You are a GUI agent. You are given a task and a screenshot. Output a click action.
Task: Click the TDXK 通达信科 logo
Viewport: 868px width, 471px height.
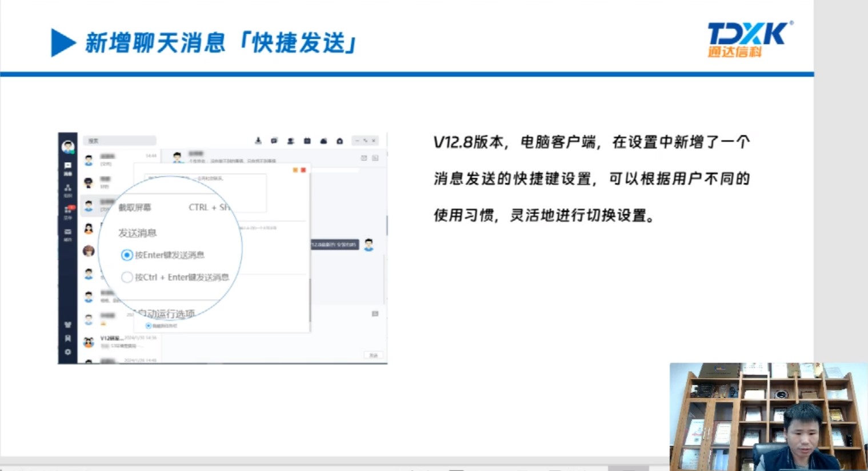point(750,39)
